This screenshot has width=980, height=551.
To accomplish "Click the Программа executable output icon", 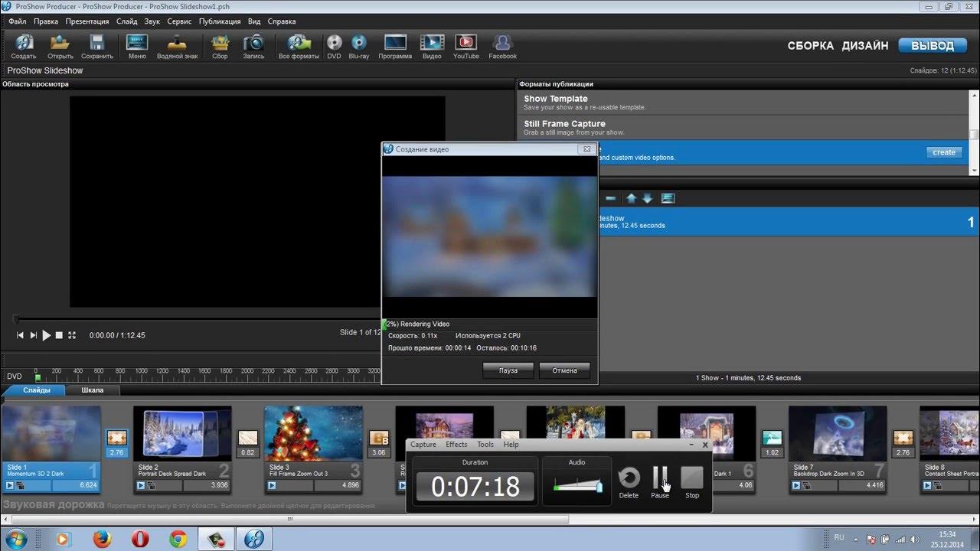I will [x=395, y=46].
